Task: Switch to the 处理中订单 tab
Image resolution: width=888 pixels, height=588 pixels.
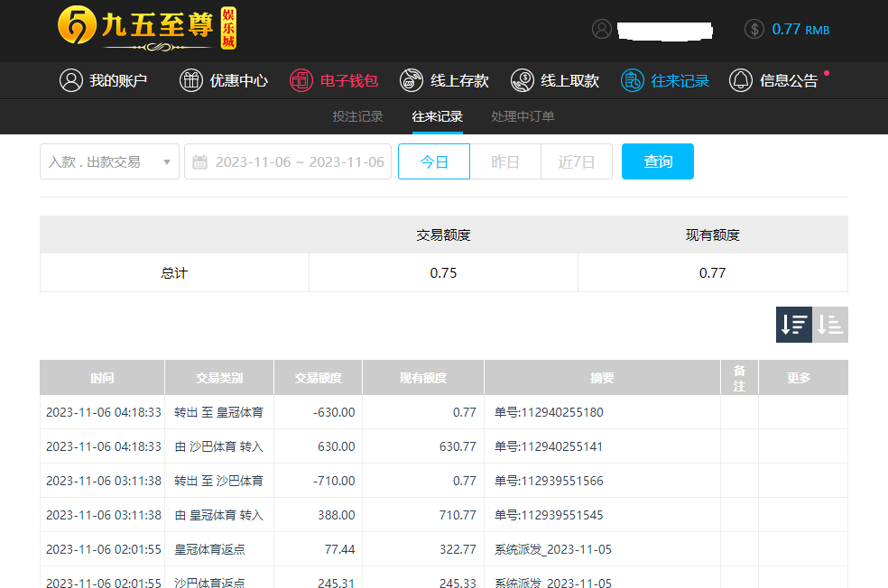Action: pyautogui.click(x=523, y=116)
